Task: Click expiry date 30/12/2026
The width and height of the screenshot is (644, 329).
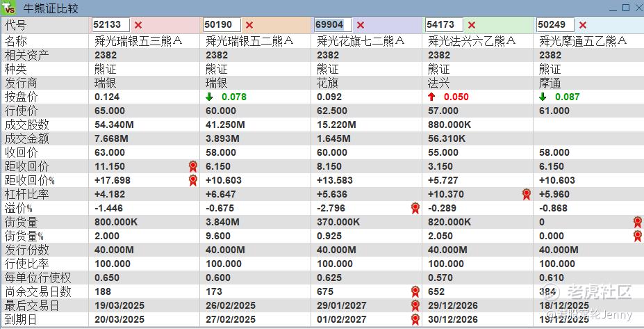Action: point(453,319)
